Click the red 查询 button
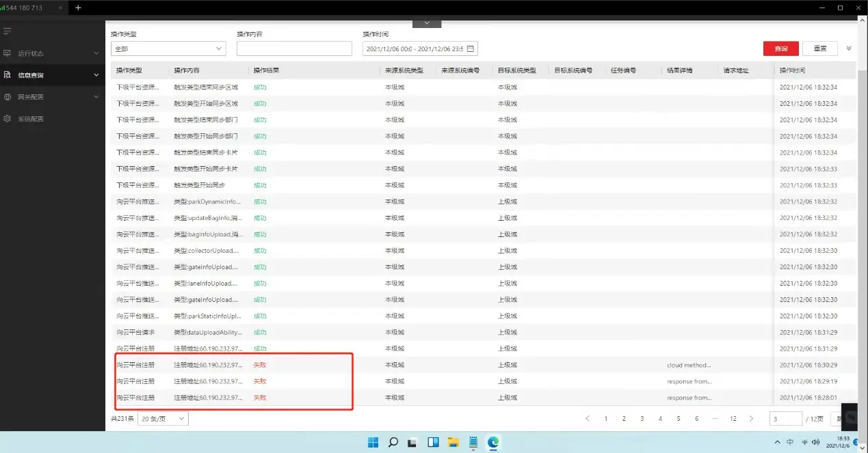This screenshot has height=453, width=868. click(780, 49)
